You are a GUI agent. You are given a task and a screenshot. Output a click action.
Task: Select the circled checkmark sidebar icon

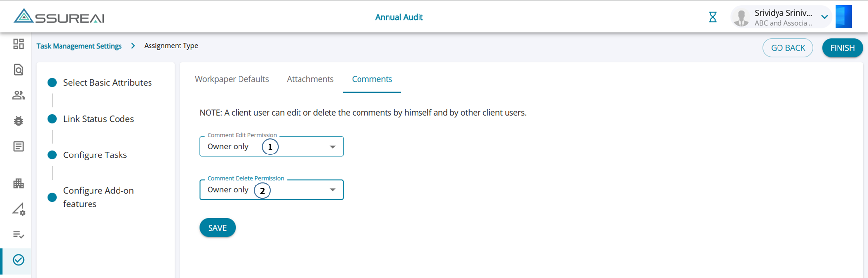(x=18, y=260)
